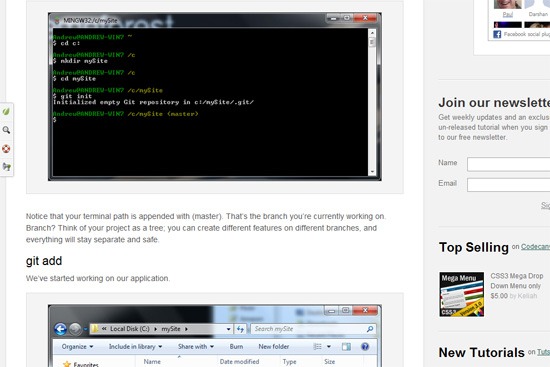Click the Date modified column header
Image resolution: width=550 pixels, height=367 pixels.
pyautogui.click(x=239, y=361)
